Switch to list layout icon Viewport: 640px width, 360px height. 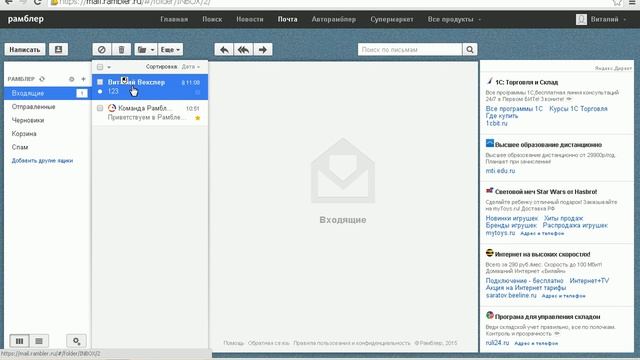[x=39, y=341]
